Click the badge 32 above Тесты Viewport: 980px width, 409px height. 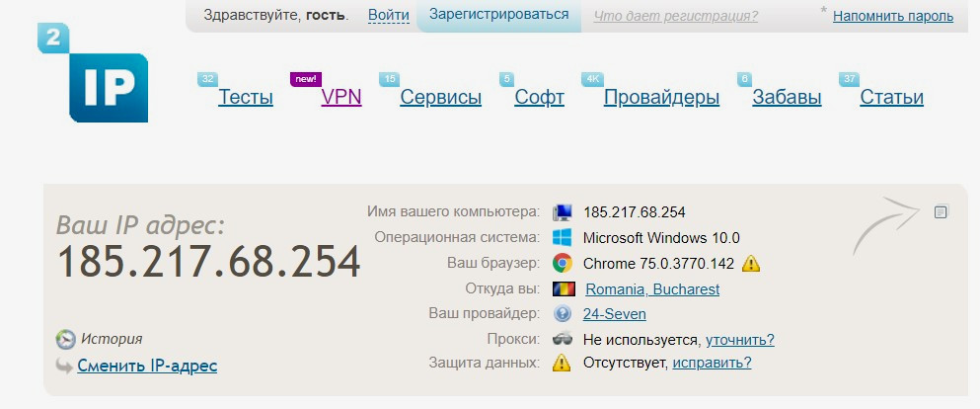click(x=207, y=79)
